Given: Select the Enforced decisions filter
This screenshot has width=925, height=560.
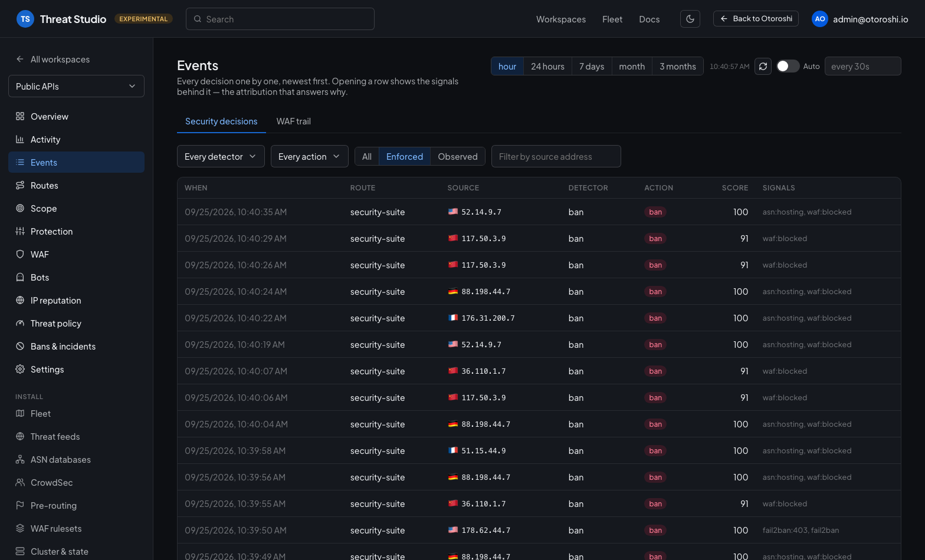Looking at the screenshot, I should click(405, 156).
